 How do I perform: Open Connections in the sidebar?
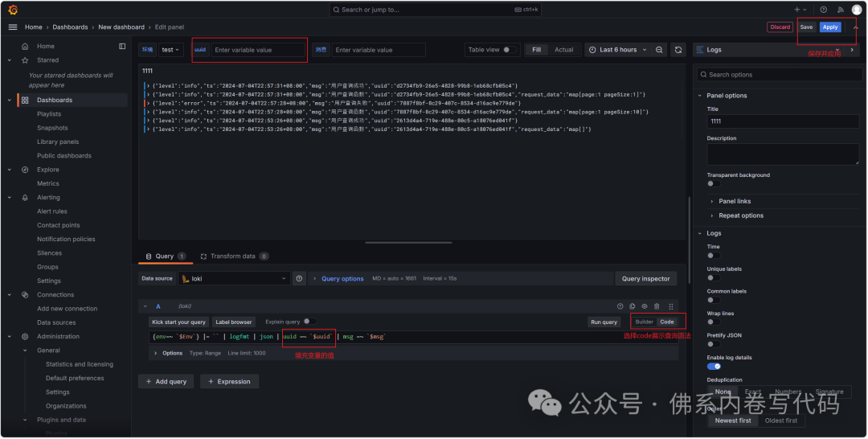[x=55, y=294]
